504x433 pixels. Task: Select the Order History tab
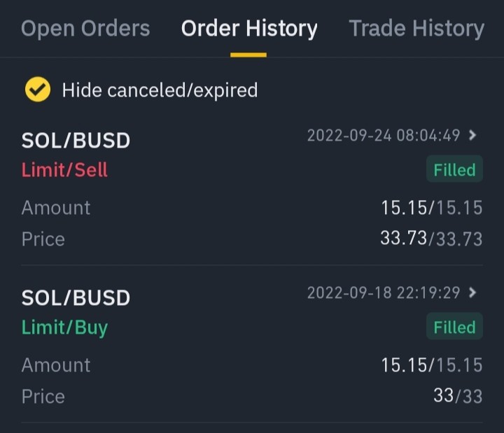coord(249,29)
